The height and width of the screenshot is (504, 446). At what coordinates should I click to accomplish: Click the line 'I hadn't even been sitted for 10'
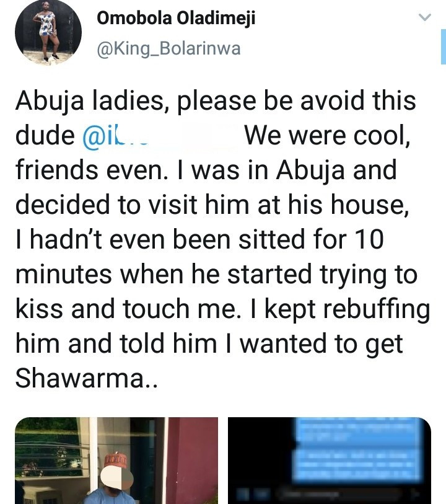(x=199, y=240)
